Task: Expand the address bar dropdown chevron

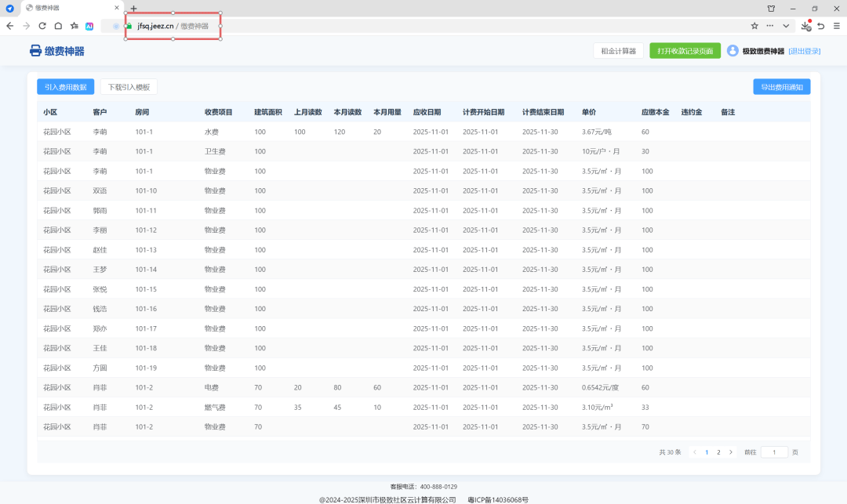Action: tap(786, 26)
